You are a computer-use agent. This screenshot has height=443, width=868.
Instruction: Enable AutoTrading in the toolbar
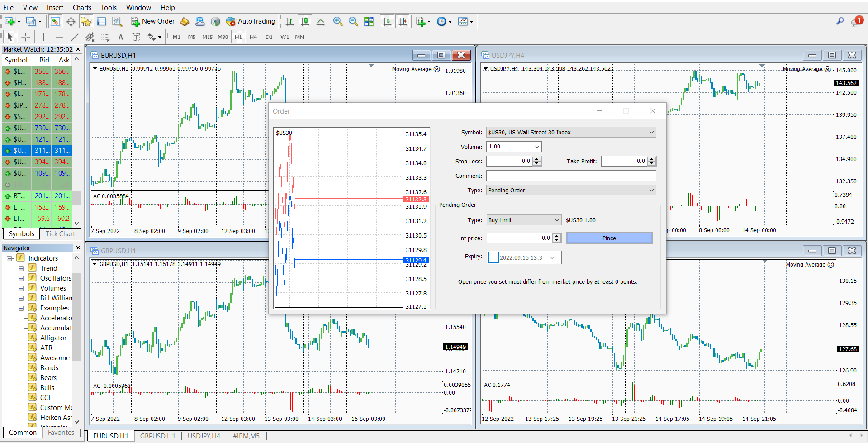click(251, 21)
